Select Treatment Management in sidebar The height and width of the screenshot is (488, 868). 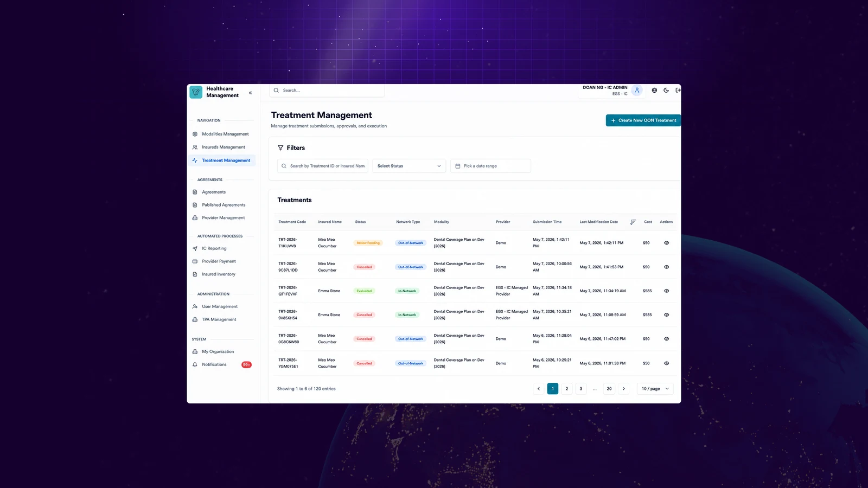[x=222, y=160]
